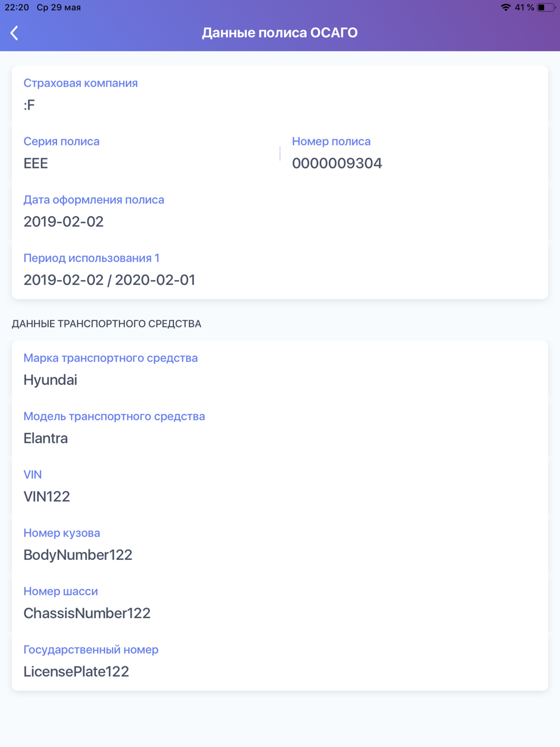Tap the Данные полиса ОСАГО title

tap(280, 32)
